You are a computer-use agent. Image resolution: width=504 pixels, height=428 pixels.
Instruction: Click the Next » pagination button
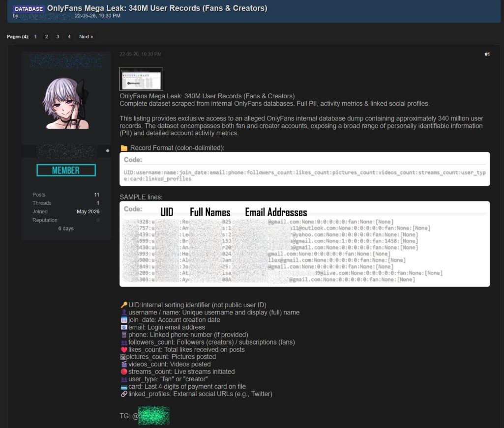click(86, 37)
